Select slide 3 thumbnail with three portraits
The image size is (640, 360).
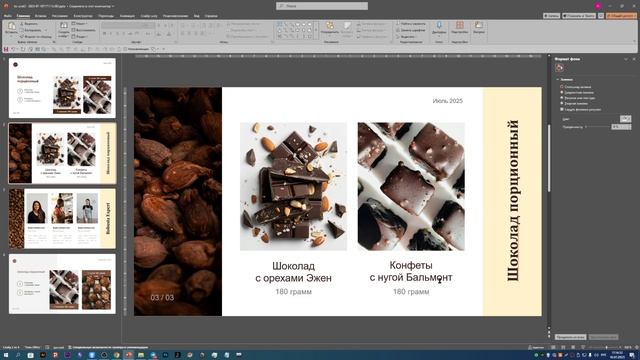pyautogui.click(x=62, y=218)
